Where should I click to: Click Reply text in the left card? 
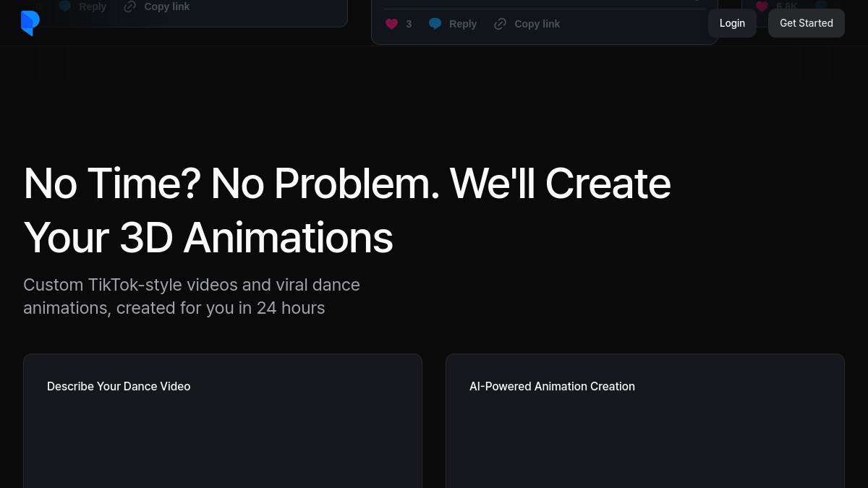(93, 7)
